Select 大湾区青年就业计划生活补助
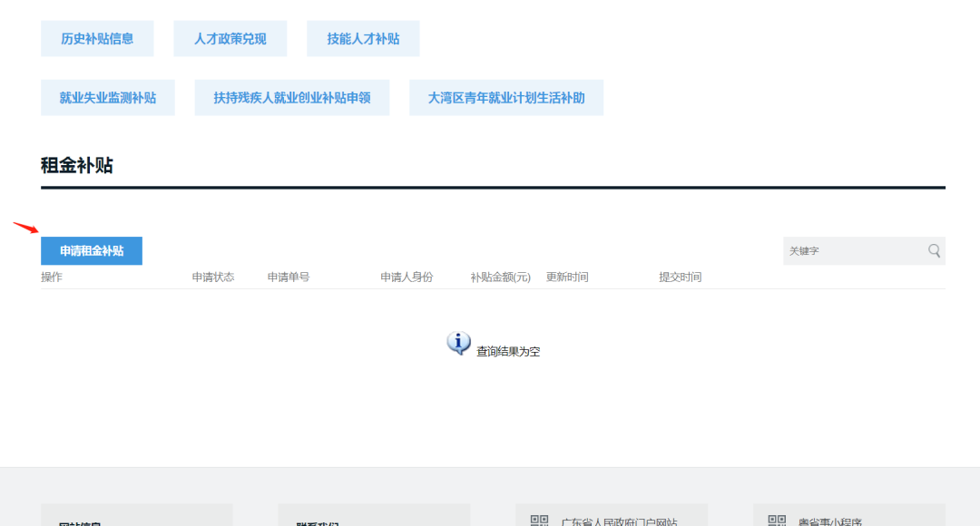 (x=506, y=98)
